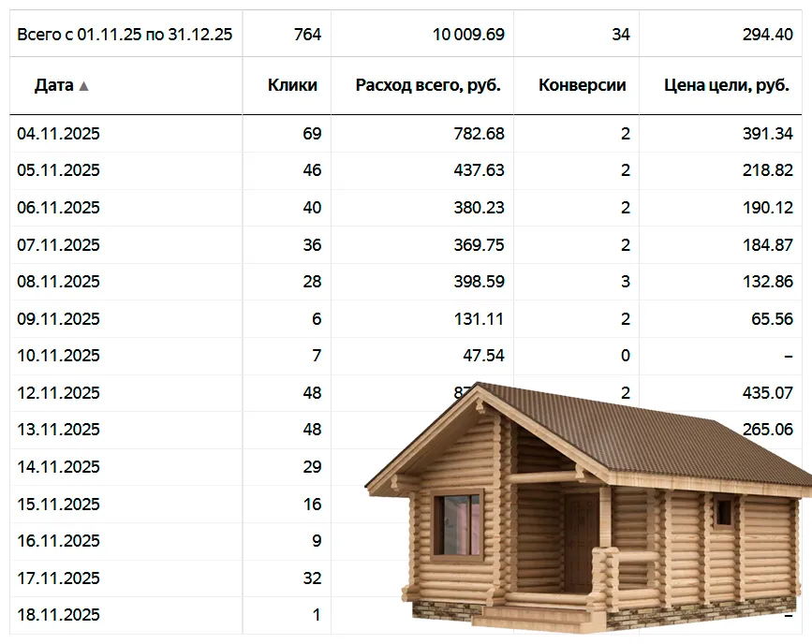This screenshot has height=644, width=812.
Task: Click the Цена цели, руб. header
Action: [728, 85]
